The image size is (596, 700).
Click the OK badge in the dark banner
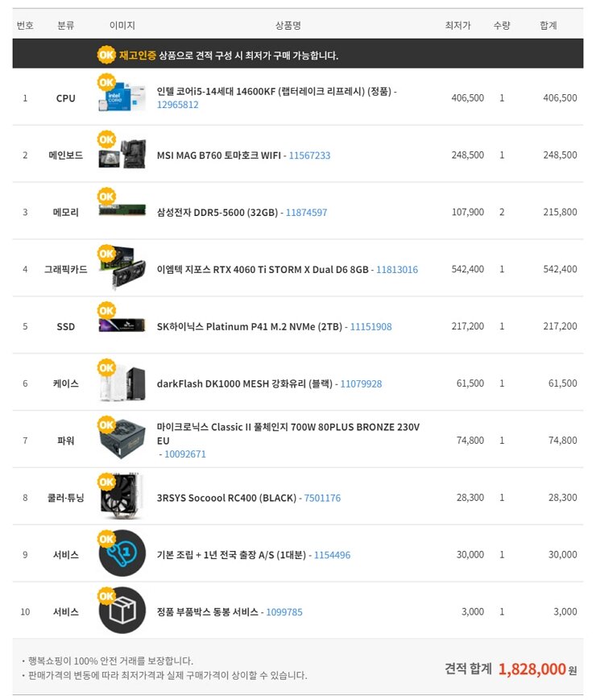click(106, 55)
